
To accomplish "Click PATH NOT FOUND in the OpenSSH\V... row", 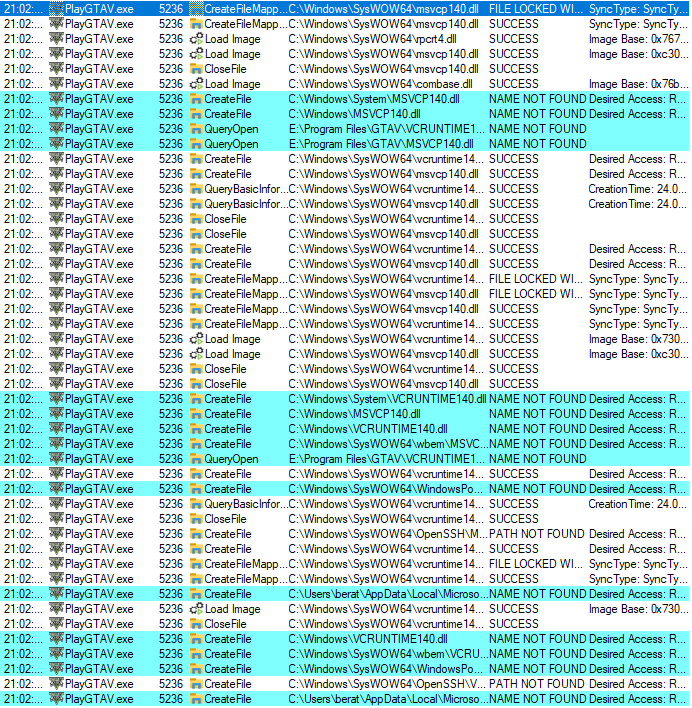I will click(536, 684).
